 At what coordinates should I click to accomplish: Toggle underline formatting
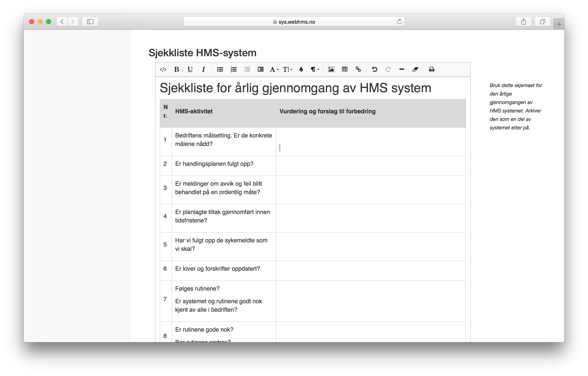point(190,69)
